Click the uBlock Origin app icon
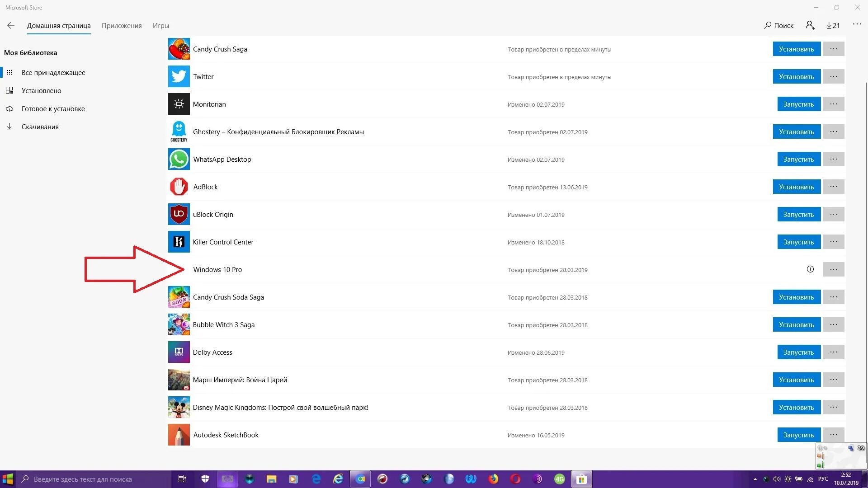Viewport: 868px width, 488px height. 178,214
